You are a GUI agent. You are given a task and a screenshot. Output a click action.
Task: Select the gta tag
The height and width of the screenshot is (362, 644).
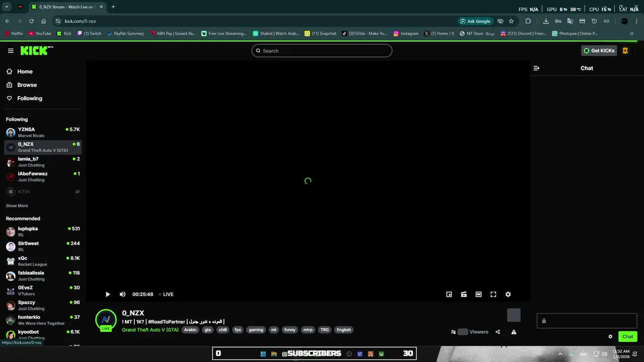(208, 330)
